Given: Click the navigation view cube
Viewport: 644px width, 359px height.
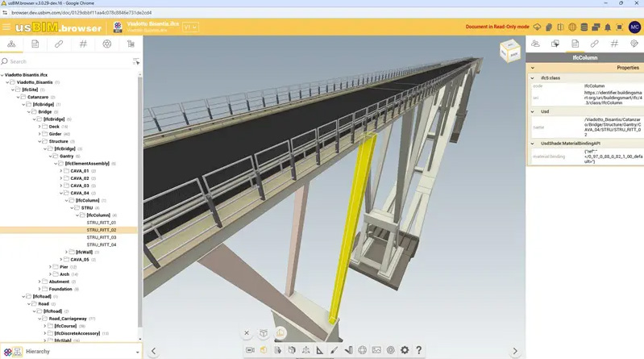Looking at the screenshot, I should [509, 51].
